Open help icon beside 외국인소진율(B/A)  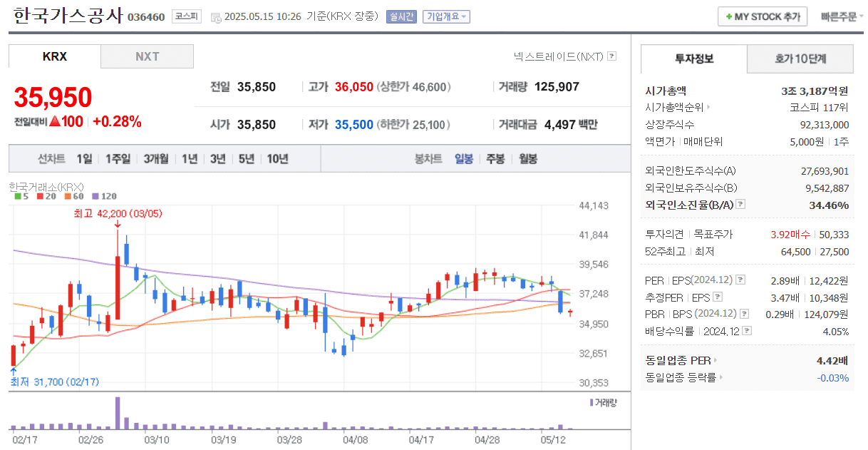click(740, 205)
